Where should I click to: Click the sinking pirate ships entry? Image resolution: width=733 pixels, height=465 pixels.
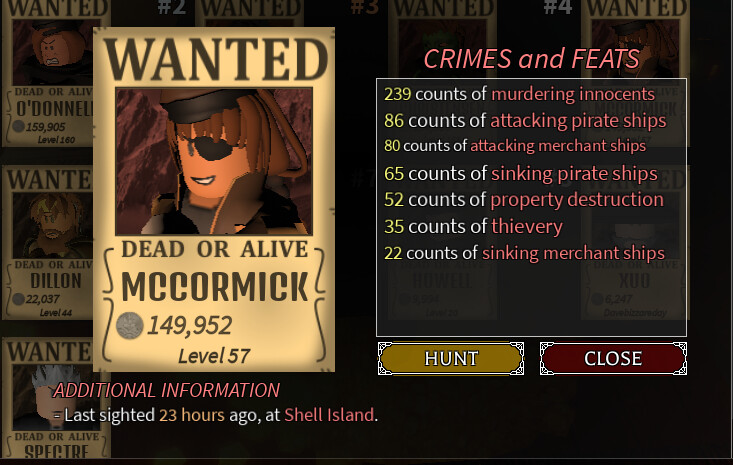pos(521,173)
